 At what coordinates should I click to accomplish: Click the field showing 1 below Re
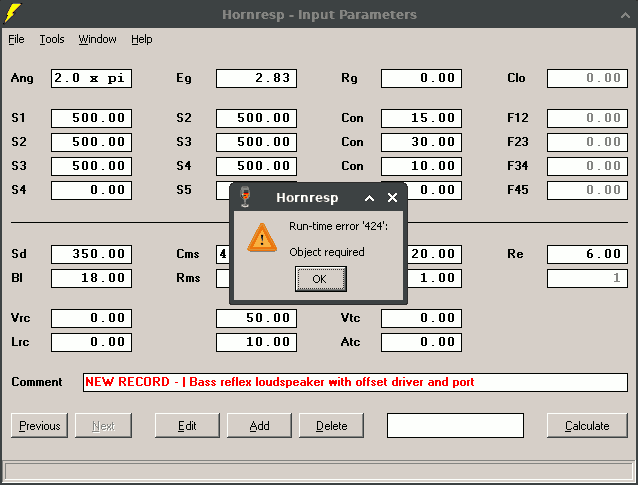click(x=587, y=278)
